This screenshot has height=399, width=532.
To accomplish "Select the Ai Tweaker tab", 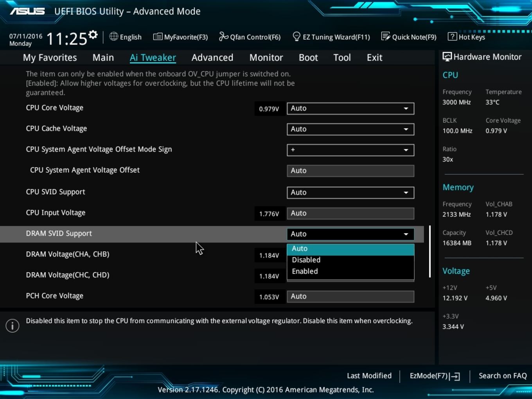I will [153, 58].
